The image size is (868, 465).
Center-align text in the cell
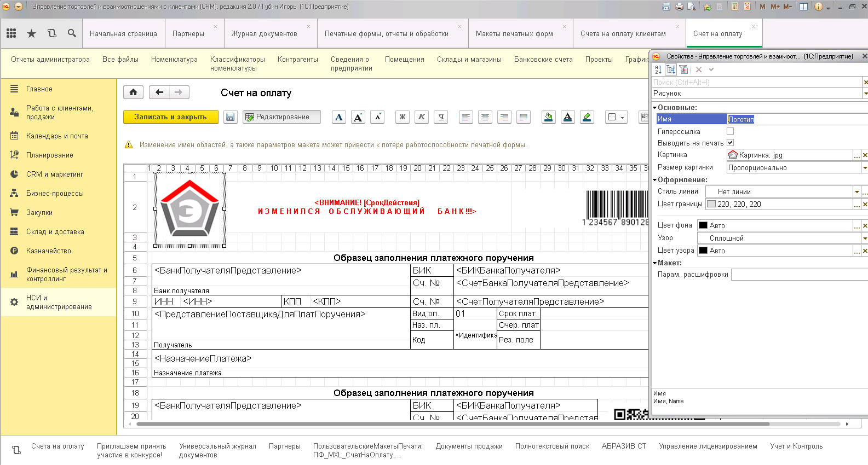(485, 117)
